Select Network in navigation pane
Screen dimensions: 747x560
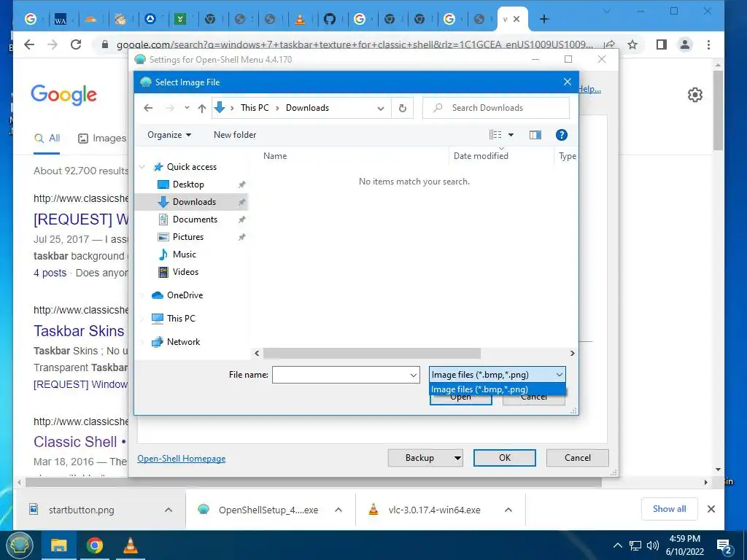pyautogui.click(x=183, y=342)
